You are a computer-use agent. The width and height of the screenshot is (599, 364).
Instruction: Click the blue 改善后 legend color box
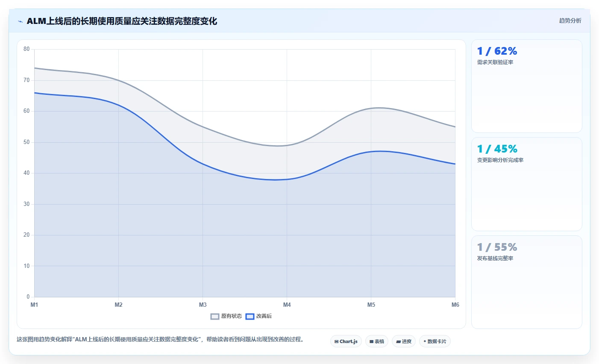pos(250,317)
